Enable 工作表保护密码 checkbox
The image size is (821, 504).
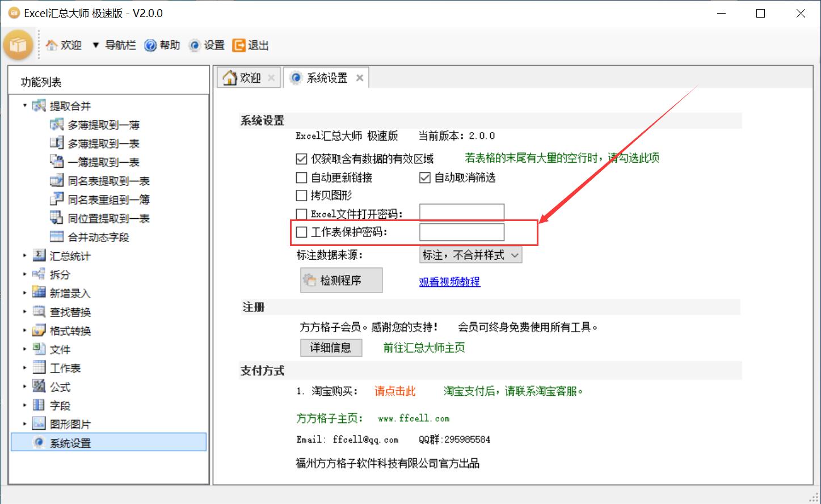302,232
